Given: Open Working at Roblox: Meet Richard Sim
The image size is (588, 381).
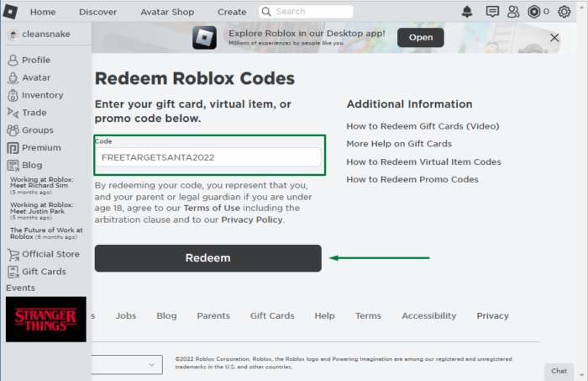Looking at the screenshot, I should [42, 185].
